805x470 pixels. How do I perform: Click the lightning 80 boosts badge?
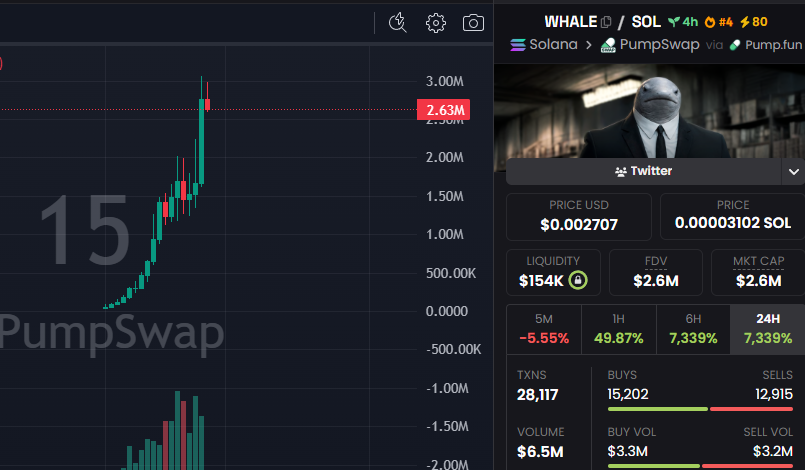[x=753, y=22]
